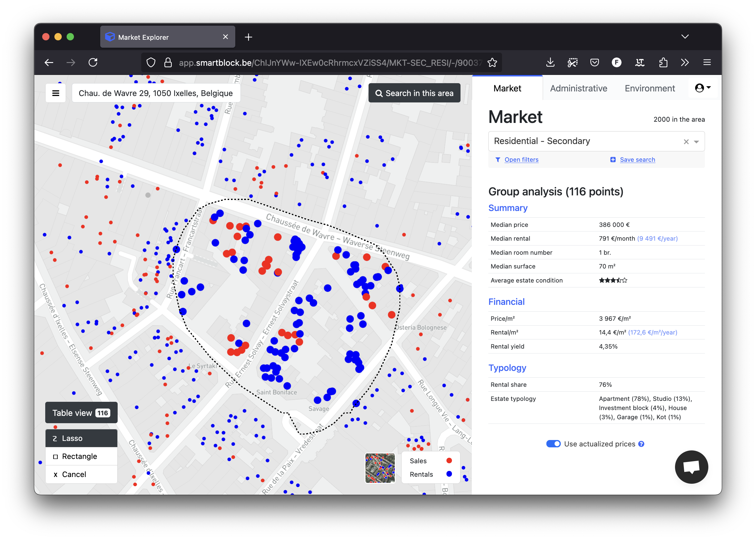List all tabs with the chevron

coord(684,37)
